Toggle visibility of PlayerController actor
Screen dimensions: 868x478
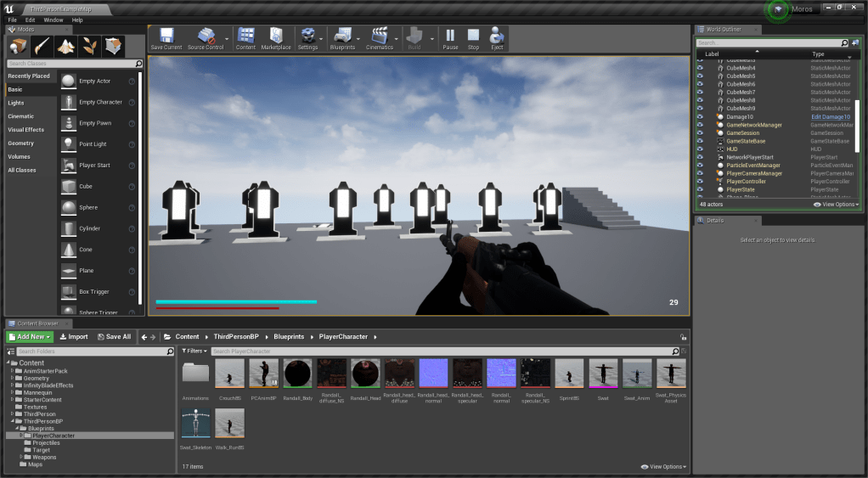tap(700, 182)
